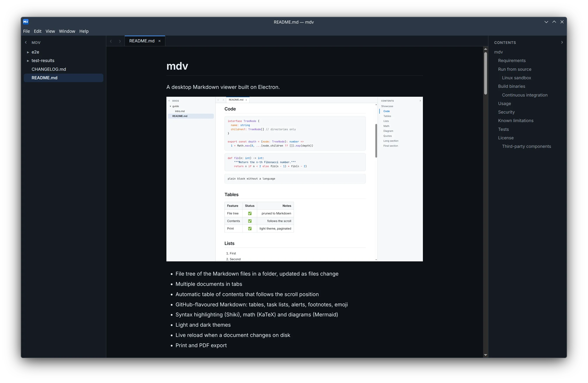588x383 pixels.
Task: Click the embedded app screenshot image
Action: (x=294, y=179)
